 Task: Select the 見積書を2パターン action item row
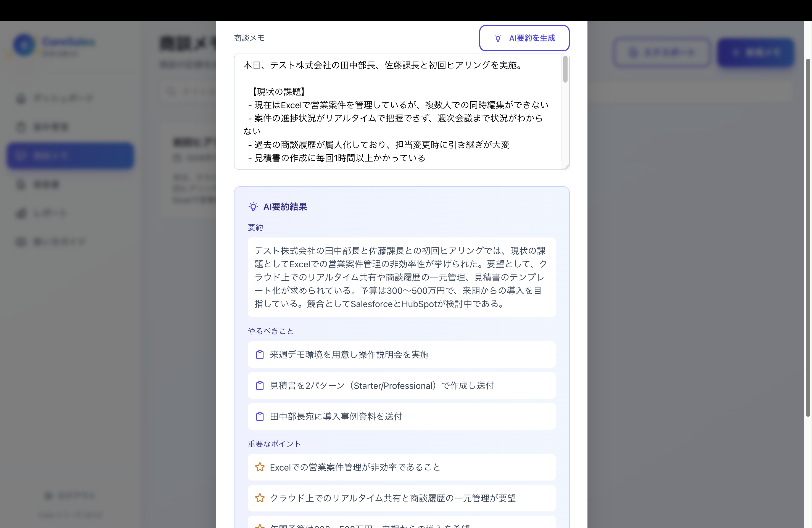401,386
